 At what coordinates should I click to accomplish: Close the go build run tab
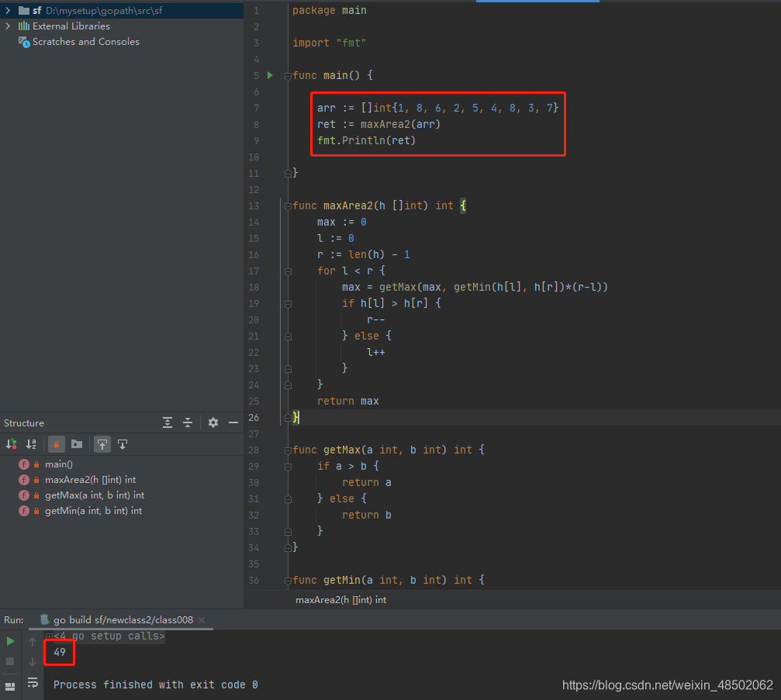[202, 620]
